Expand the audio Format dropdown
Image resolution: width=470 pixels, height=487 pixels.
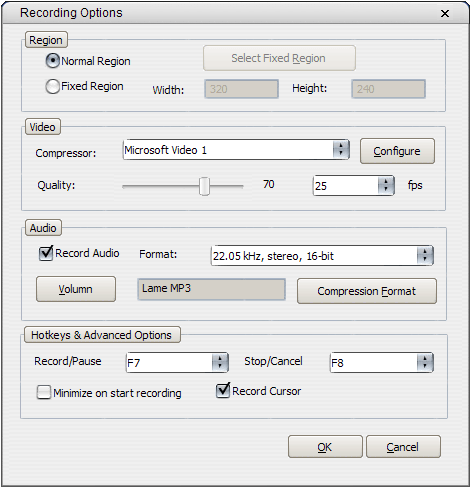click(322, 256)
